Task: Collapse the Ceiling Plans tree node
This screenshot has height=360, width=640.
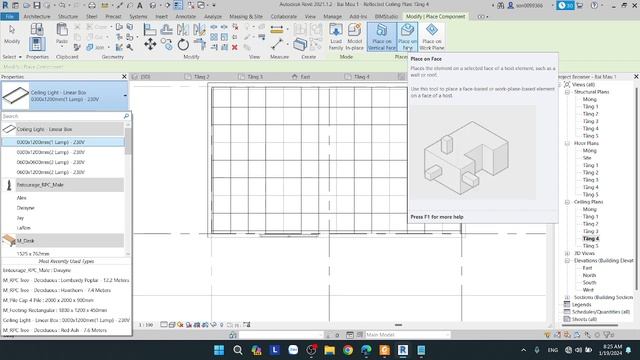Action: pos(567,202)
